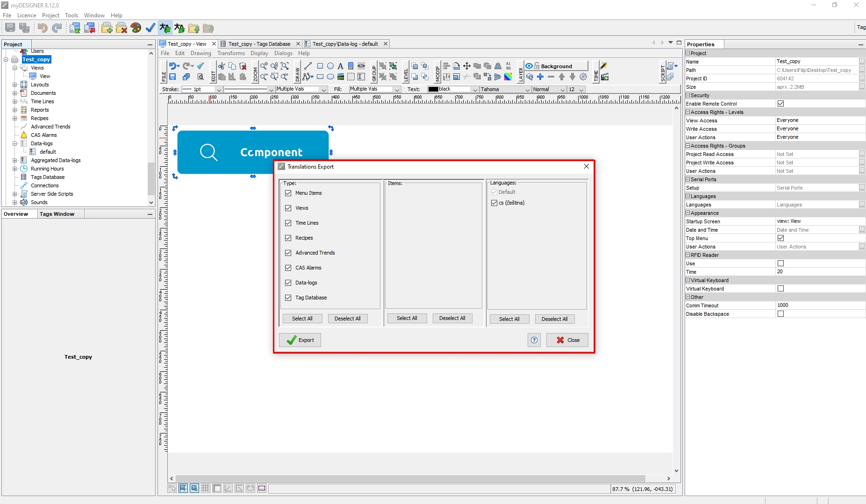Uncheck Recipes type checkbox
The height and width of the screenshot is (504, 866).
click(x=288, y=238)
